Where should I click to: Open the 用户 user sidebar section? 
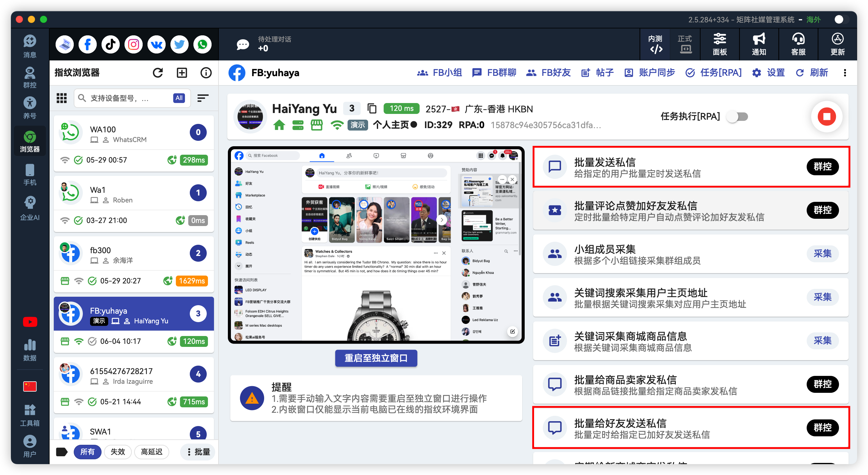click(x=30, y=446)
